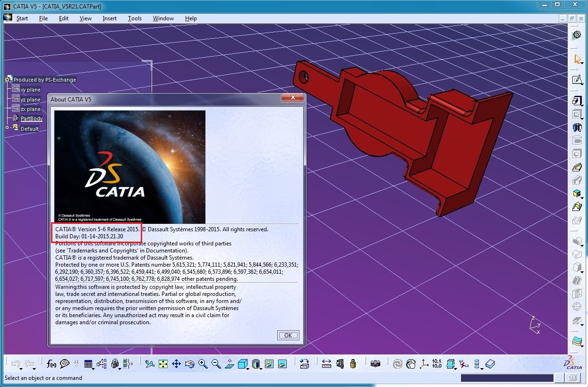The width and height of the screenshot is (588, 387).
Task: Select zx plane in the tree
Action: pyautogui.click(x=30, y=109)
